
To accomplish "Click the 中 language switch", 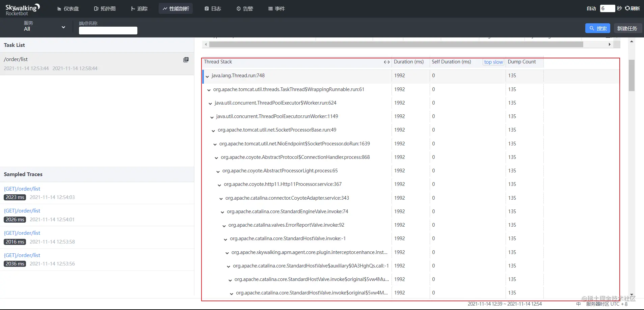I will point(578,304).
